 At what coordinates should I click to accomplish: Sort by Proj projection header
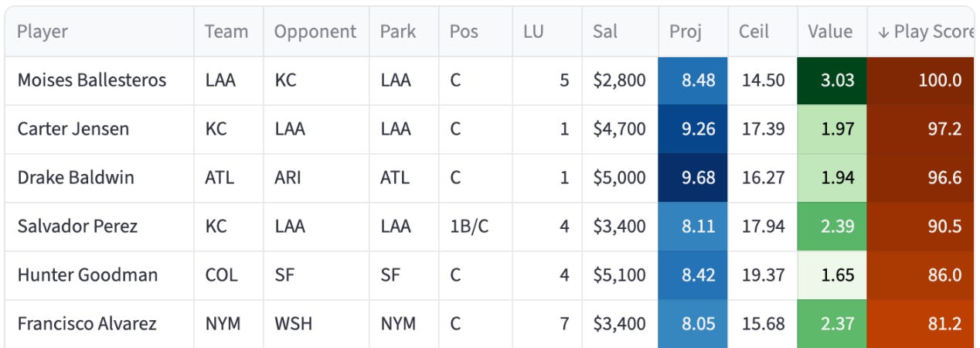pyautogui.click(x=685, y=32)
